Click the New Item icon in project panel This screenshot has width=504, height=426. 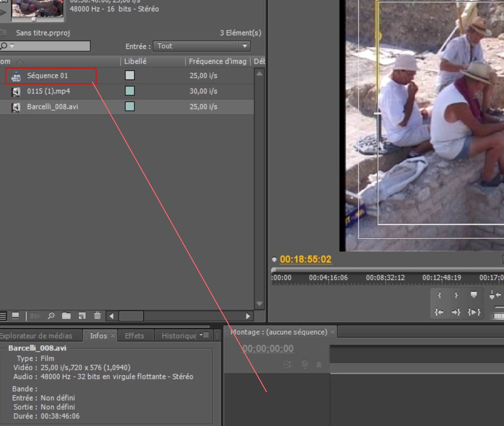82,316
